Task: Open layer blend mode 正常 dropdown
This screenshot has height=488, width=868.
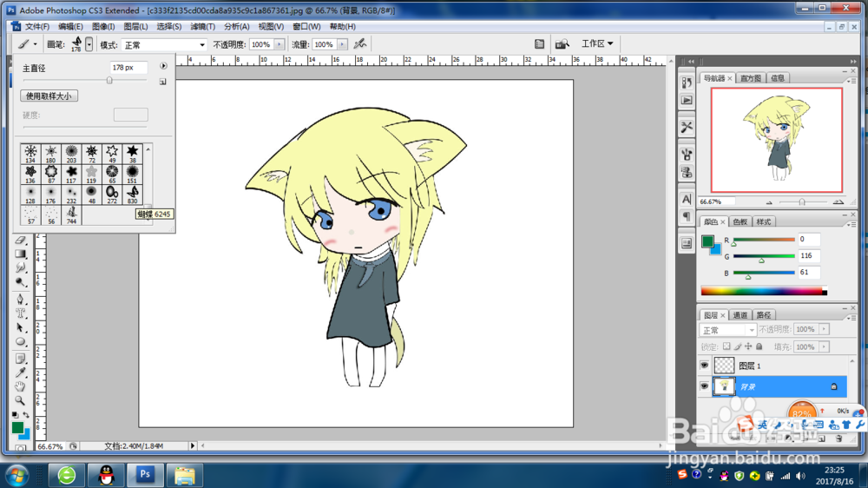Action: coord(727,330)
